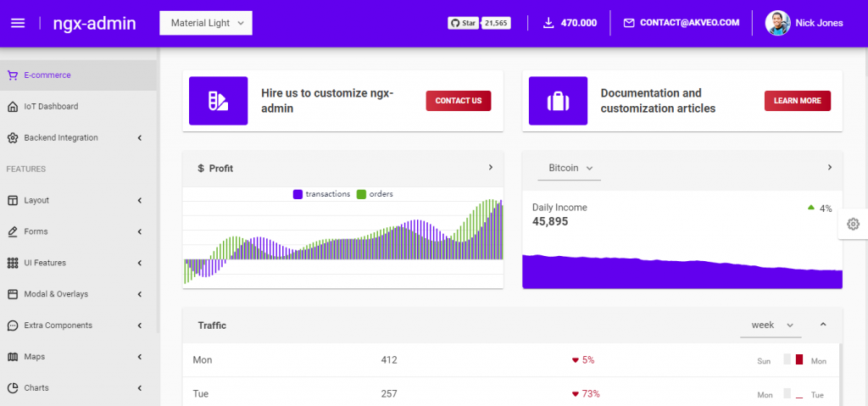Click the LEARN MORE button
This screenshot has height=406, width=868.
click(798, 101)
